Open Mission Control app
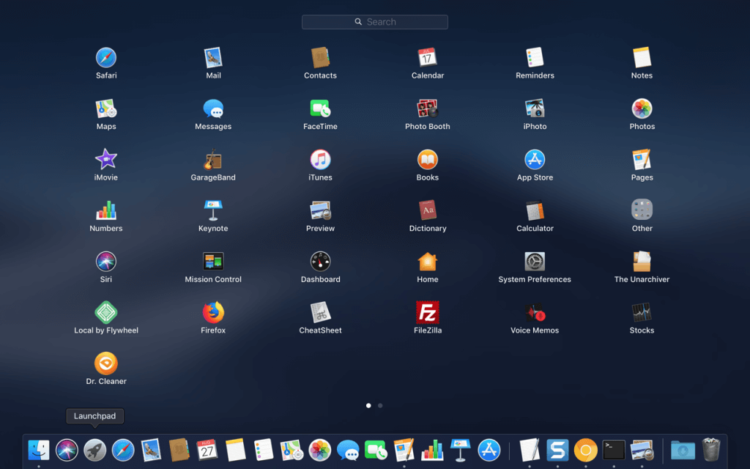This screenshot has height=469, width=750. tap(213, 262)
